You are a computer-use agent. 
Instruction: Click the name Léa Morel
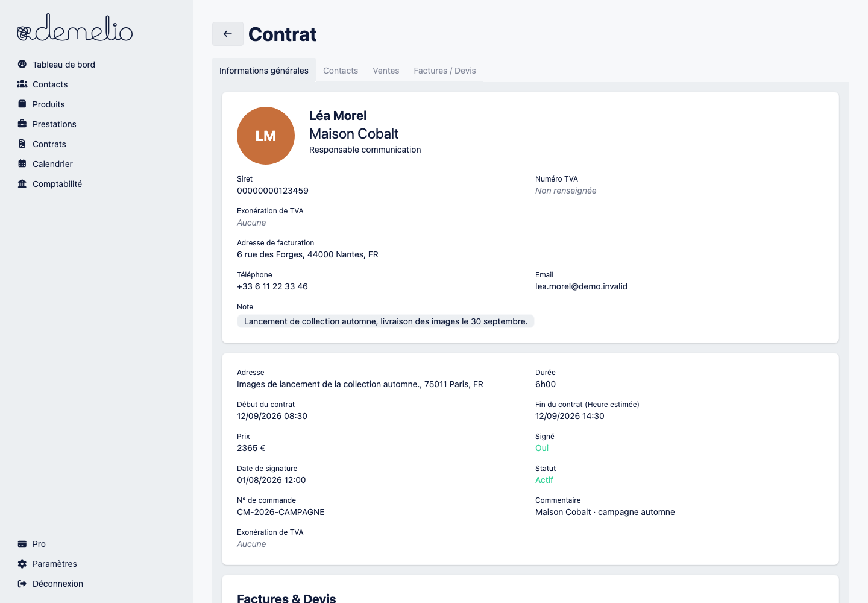(x=338, y=116)
